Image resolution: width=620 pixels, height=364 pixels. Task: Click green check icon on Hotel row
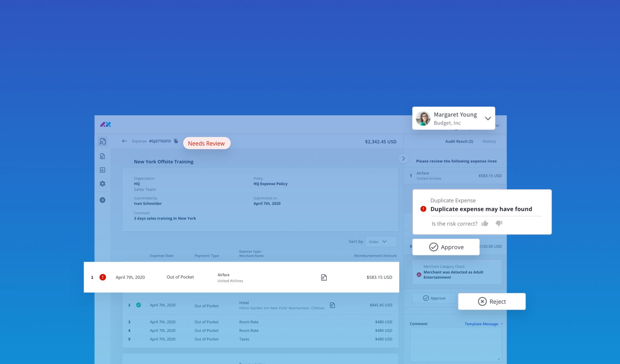point(139,305)
